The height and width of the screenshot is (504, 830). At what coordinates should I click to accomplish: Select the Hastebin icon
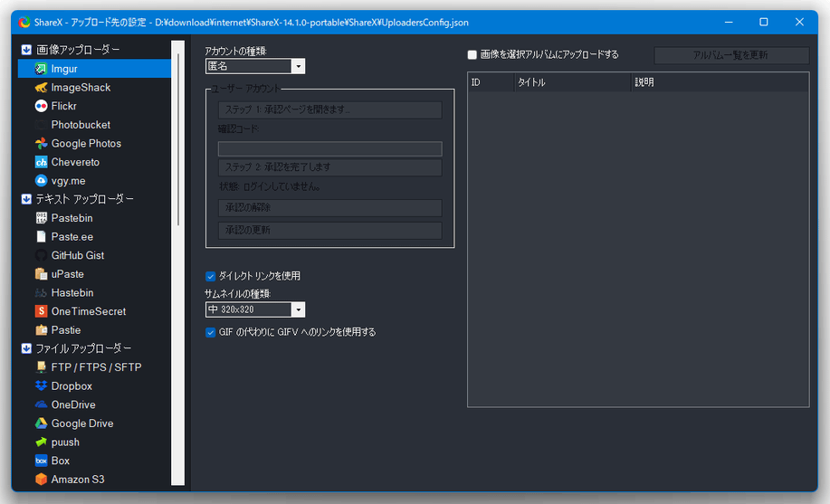tap(41, 293)
